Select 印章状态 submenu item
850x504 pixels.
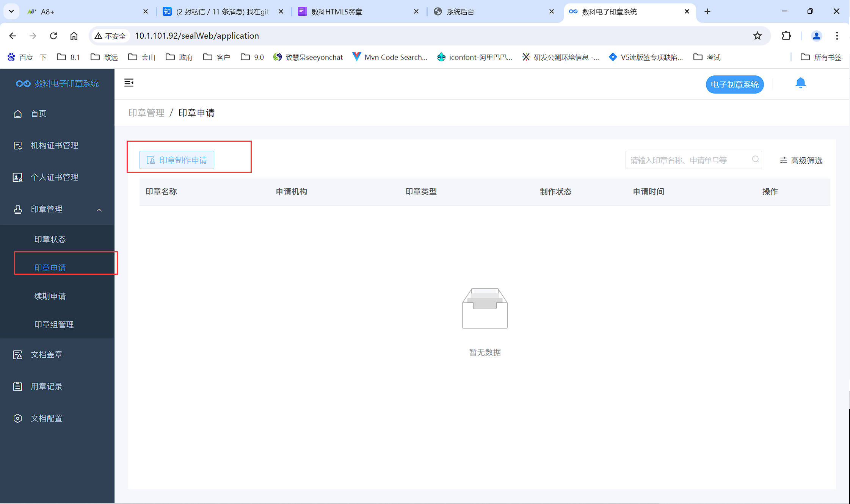click(50, 239)
